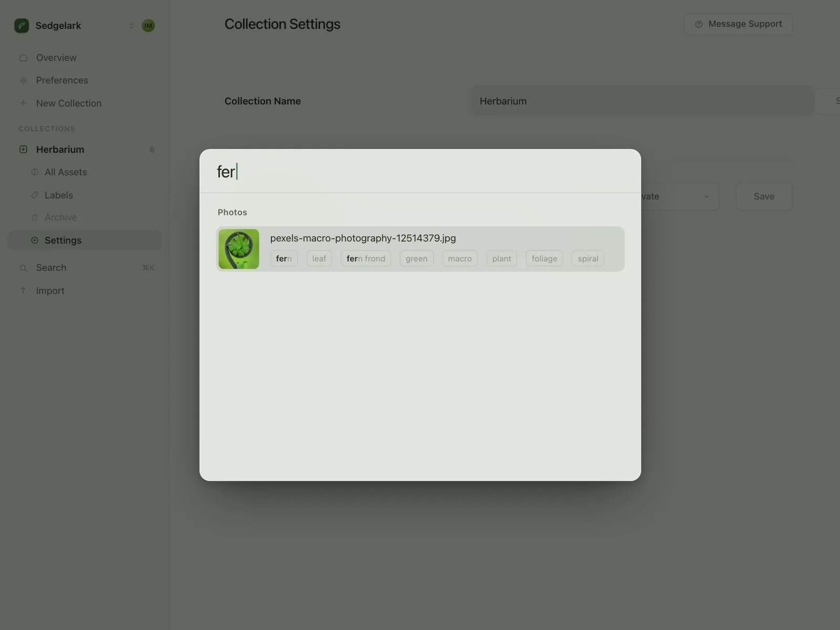This screenshot has width=840, height=630.
Task: Open the fern photo thumbnail
Action: 239,249
